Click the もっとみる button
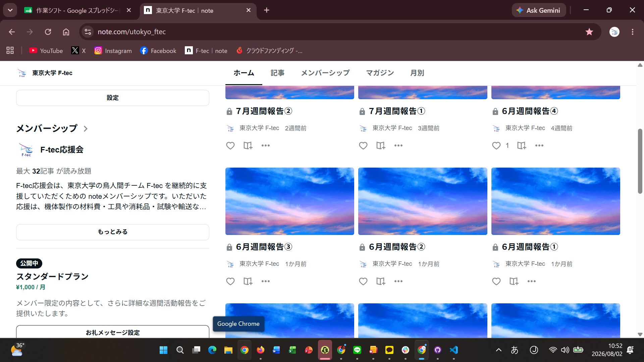Image resolution: width=644 pixels, height=362 pixels. (113, 232)
